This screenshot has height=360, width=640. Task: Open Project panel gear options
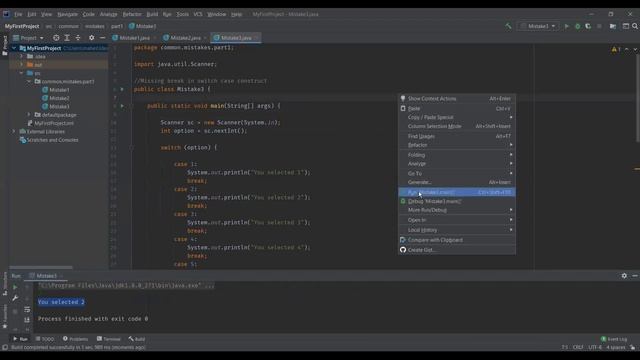(91, 38)
